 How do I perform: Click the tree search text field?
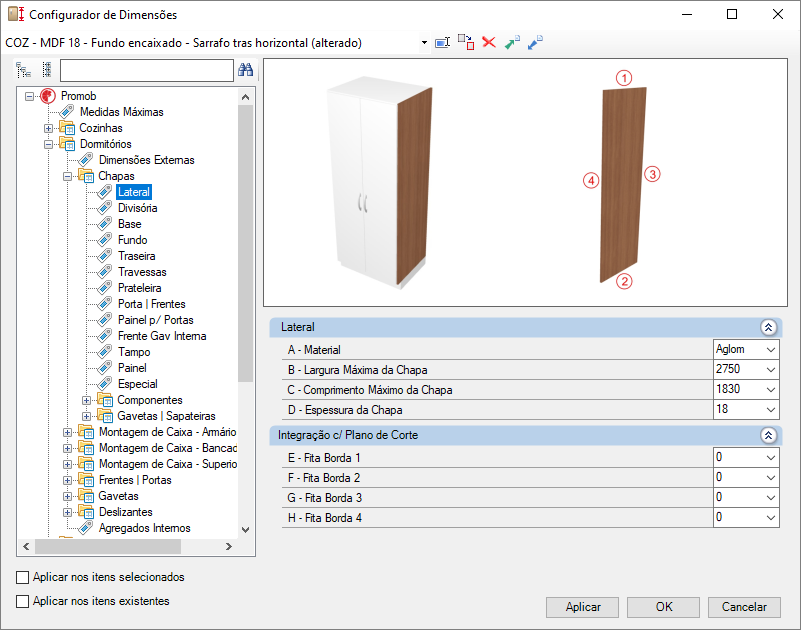[x=147, y=71]
